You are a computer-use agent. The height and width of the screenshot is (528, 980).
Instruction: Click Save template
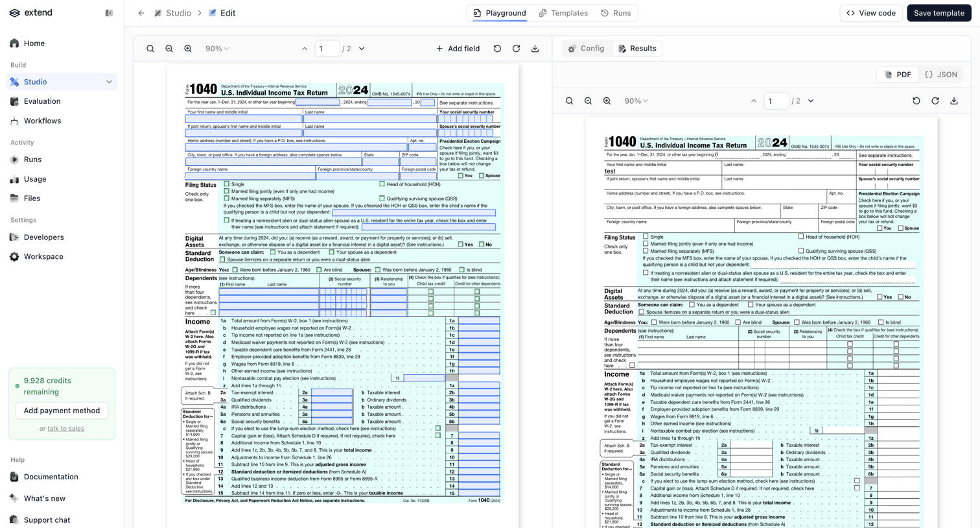(x=939, y=13)
